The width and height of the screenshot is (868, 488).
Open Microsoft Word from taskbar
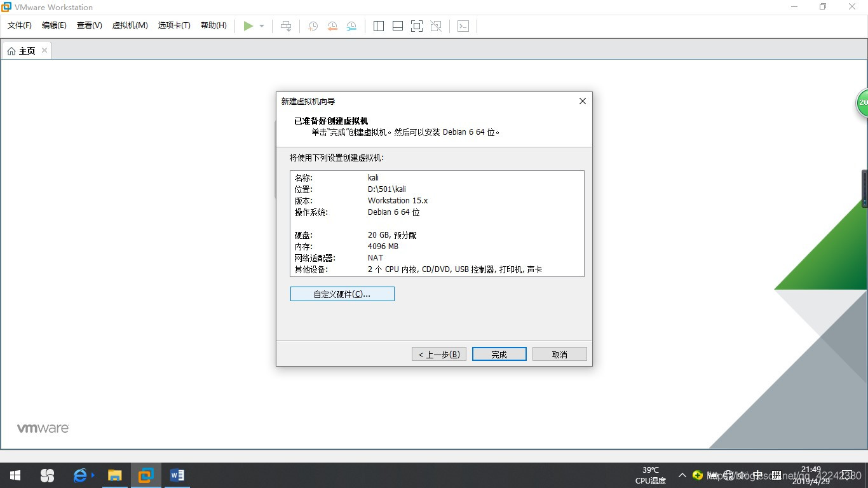click(177, 475)
